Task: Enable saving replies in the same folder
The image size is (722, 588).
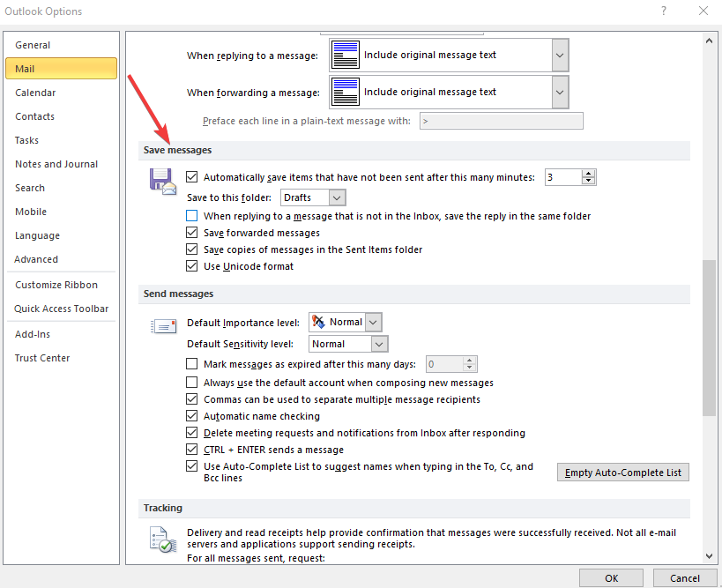Action: click(x=192, y=216)
